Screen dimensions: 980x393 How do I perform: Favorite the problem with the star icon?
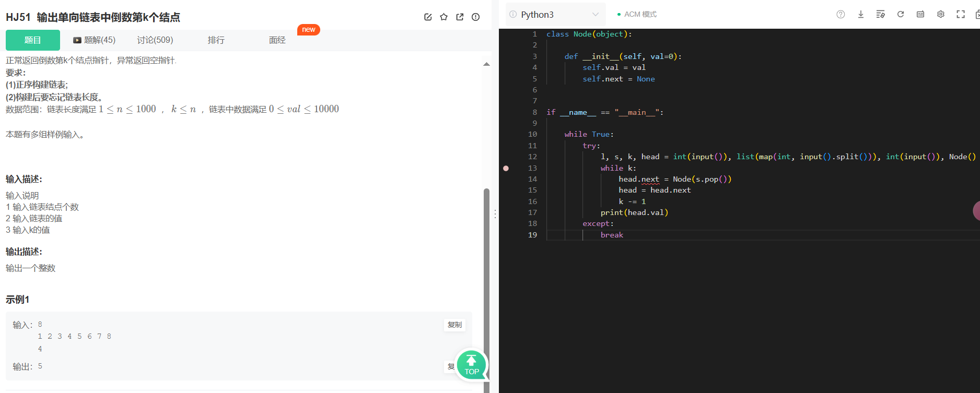click(444, 17)
